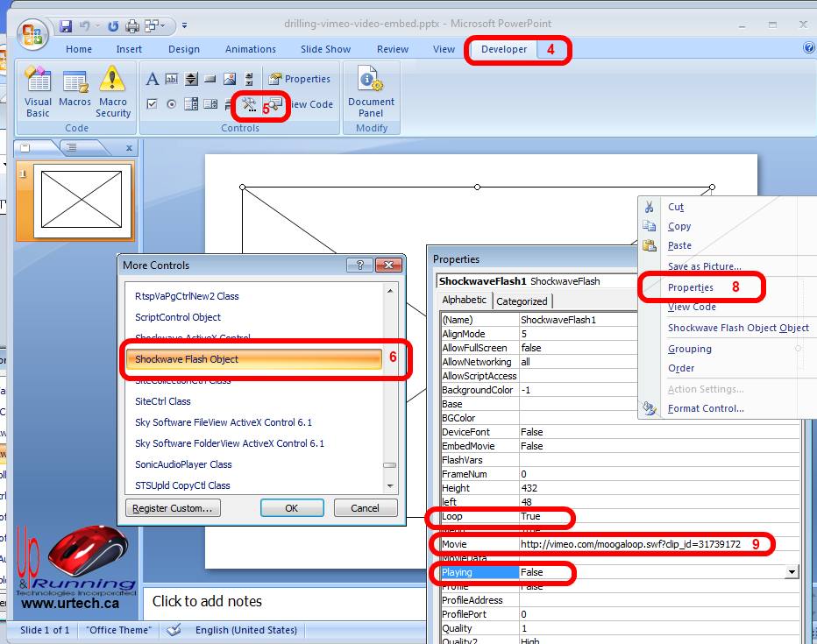
Task: Click the More Controls hammer-and-wrench icon
Action: [250, 105]
